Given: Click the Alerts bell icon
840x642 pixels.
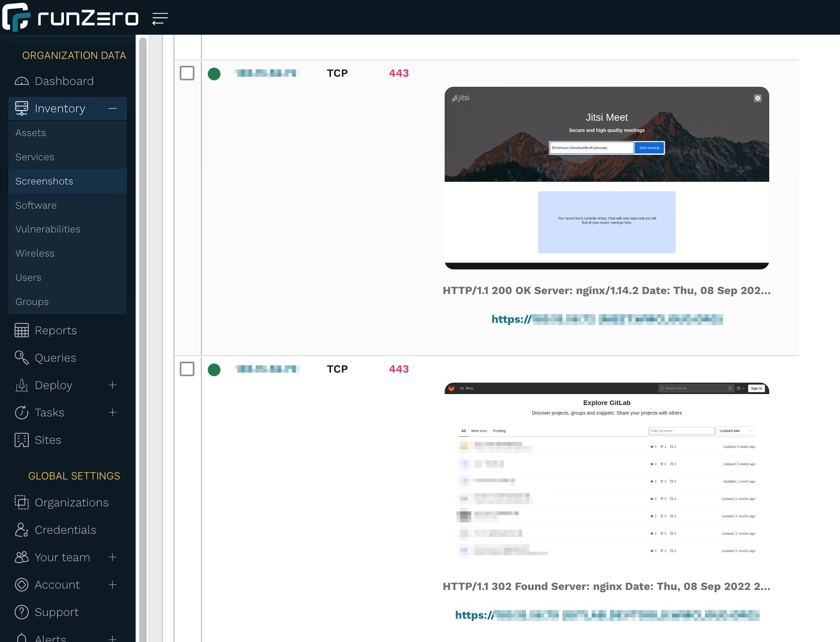Looking at the screenshot, I should [x=21, y=637].
